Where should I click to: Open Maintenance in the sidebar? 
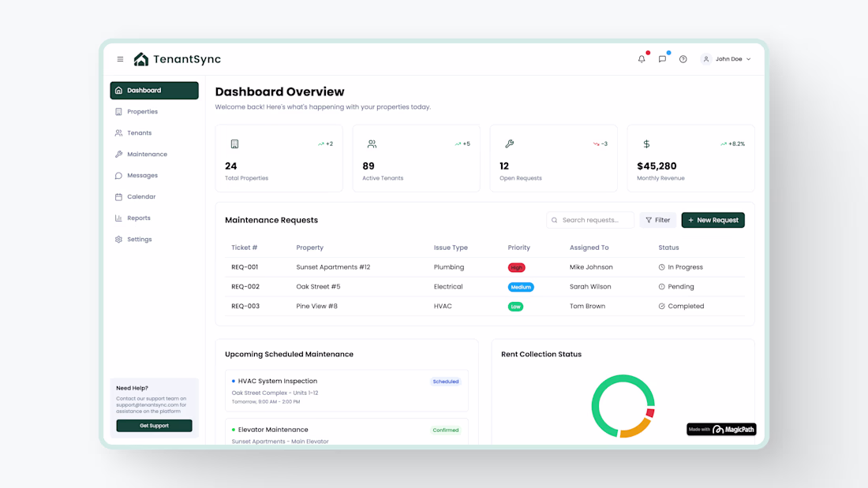click(155, 155)
